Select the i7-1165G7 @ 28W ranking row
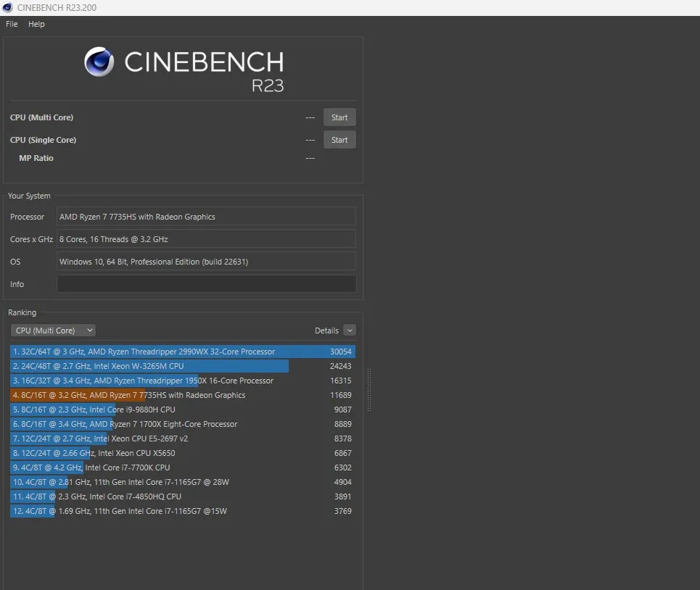 [x=183, y=482]
